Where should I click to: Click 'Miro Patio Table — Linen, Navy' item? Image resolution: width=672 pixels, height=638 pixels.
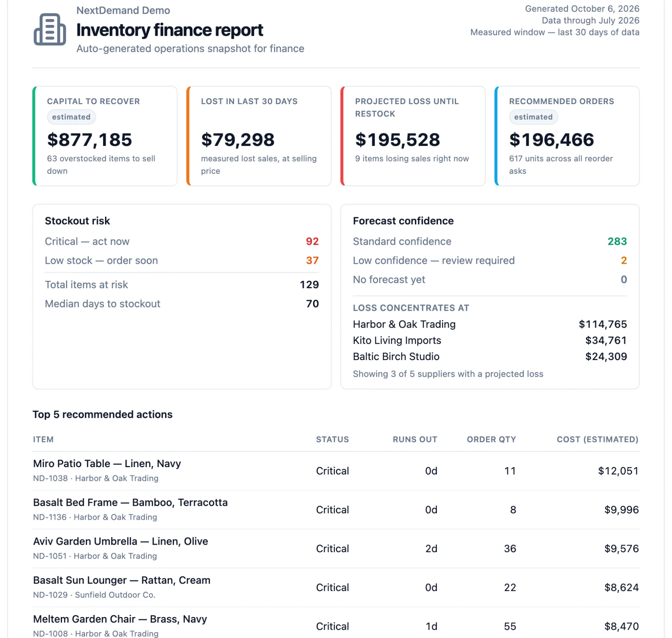click(107, 463)
